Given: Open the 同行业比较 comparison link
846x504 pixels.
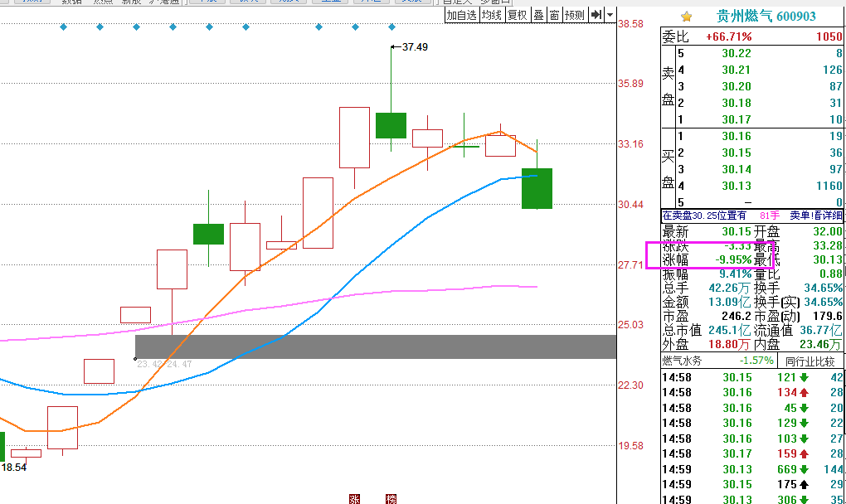Looking at the screenshot, I should pos(810,361).
